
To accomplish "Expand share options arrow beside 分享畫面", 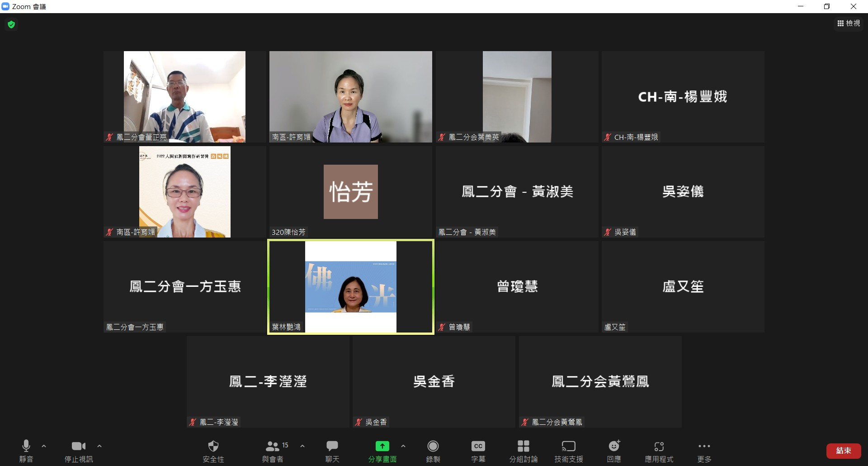I will 403,446.
